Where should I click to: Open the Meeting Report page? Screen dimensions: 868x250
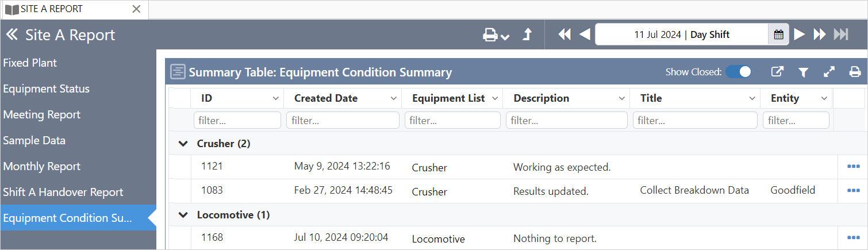[x=42, y=115]
